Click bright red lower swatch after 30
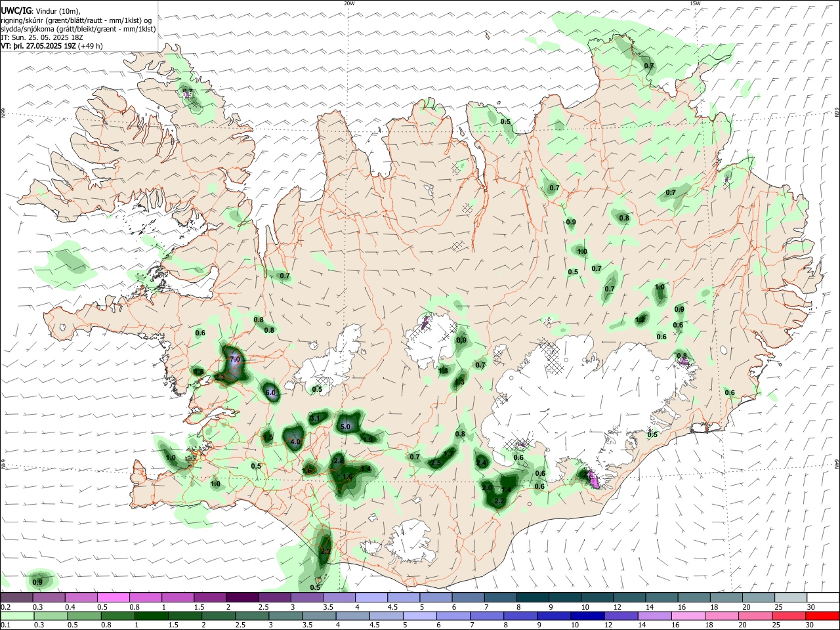 (x=822, y=616)
